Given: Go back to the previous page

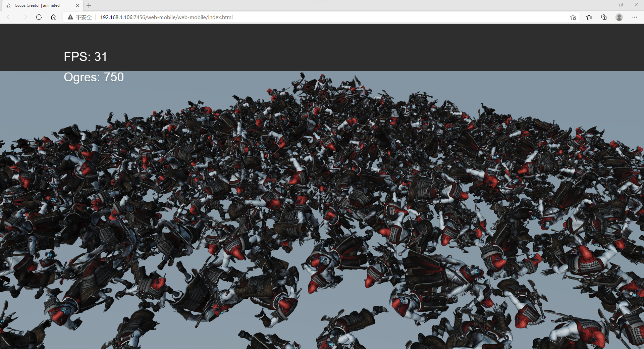Looking at the screenshot, I should click(x=9, y=17).
